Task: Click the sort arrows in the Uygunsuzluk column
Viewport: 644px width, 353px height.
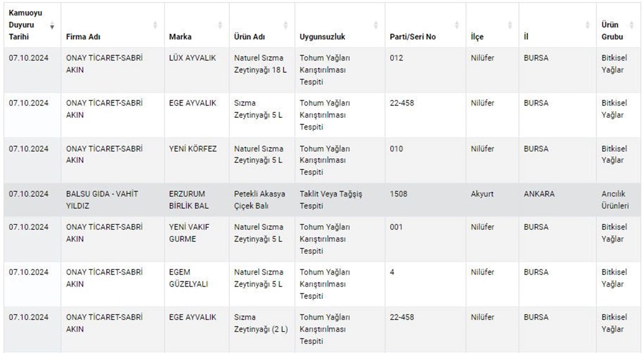Action: [376, 25]
